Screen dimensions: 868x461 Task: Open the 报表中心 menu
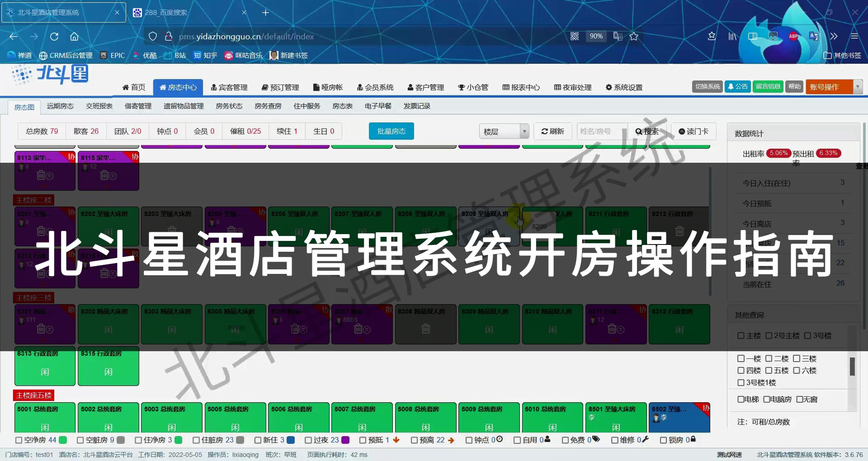pos(521,87)
